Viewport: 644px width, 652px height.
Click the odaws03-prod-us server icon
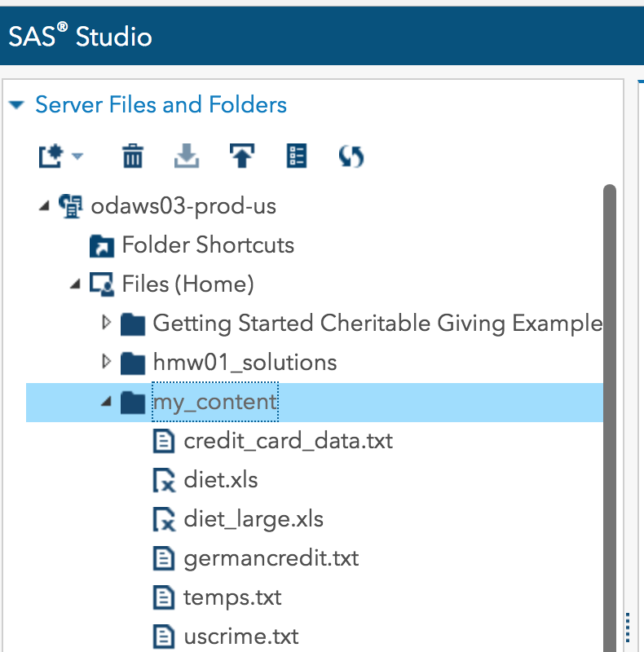[72, 205]
